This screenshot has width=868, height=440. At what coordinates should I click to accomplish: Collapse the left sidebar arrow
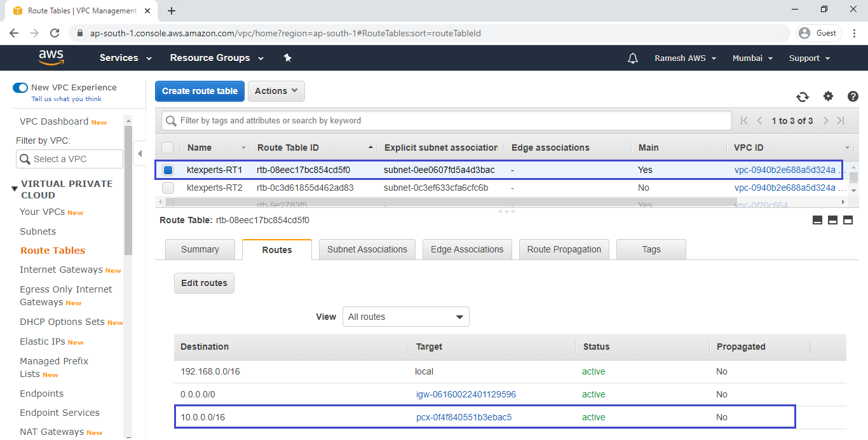click(140, 154)
